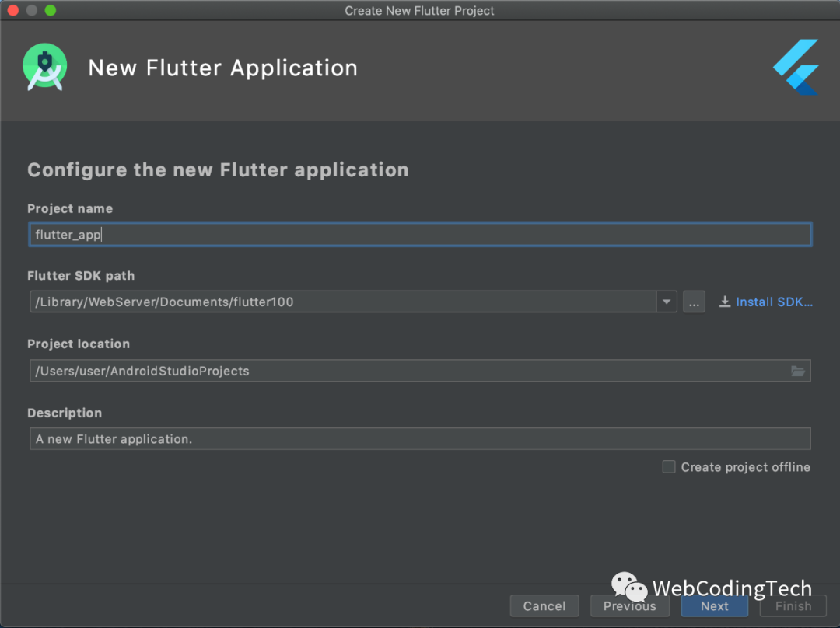
Task: Open the Flutter SDK path dropdown arrow
Action: (x=667, y=302)
